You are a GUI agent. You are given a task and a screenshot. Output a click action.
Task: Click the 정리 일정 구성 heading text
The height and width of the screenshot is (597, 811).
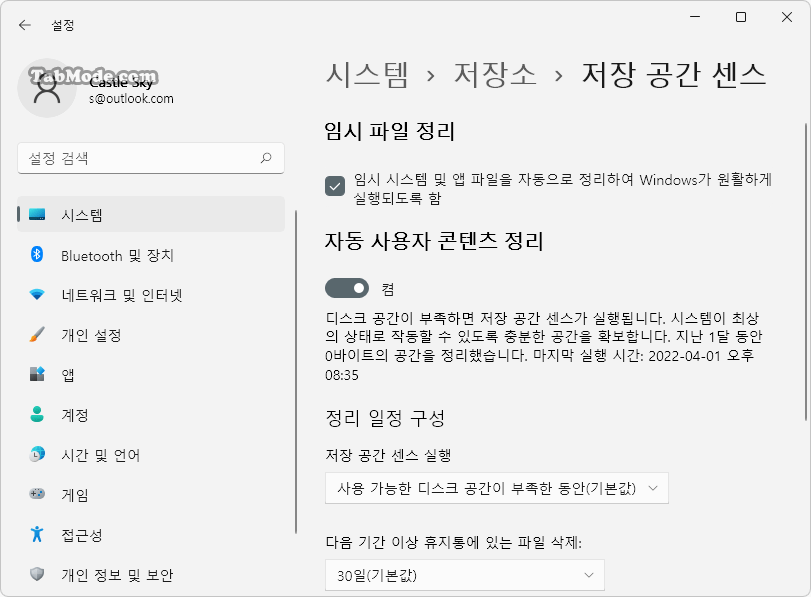385,418
